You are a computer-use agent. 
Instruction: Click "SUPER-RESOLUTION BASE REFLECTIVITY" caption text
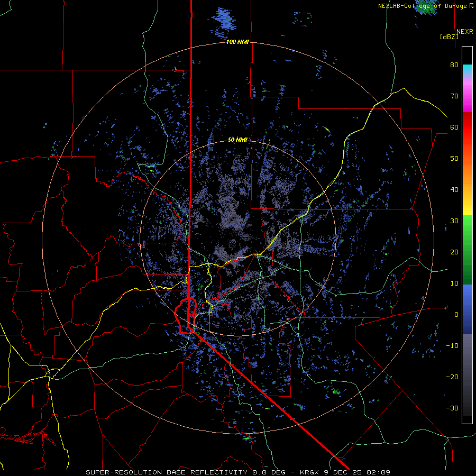coord(167,472)
